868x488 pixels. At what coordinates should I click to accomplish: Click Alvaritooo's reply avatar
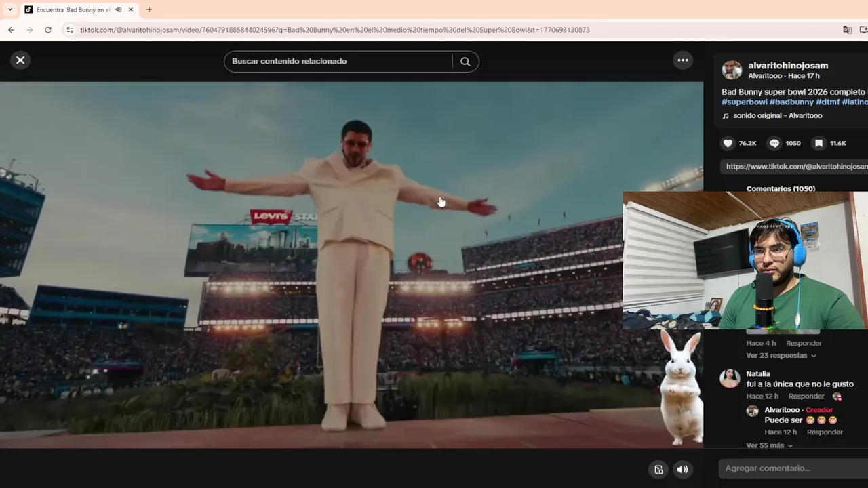(752, 411)
